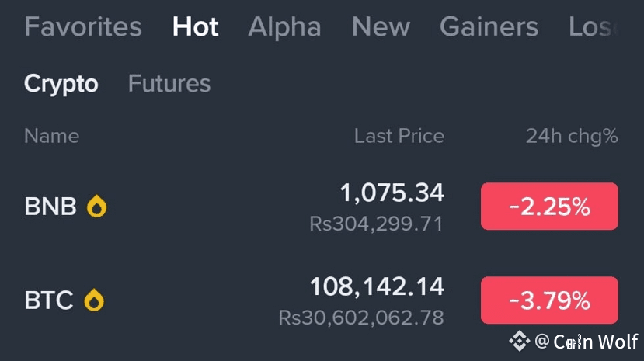Click the BNB price 1,075.34

click(392, 193)
